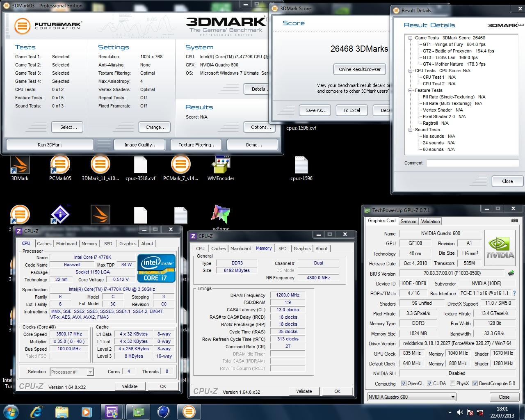Collapse the CPU Tests tree node
Screen dimensions: 525x420
coord(410,71)
